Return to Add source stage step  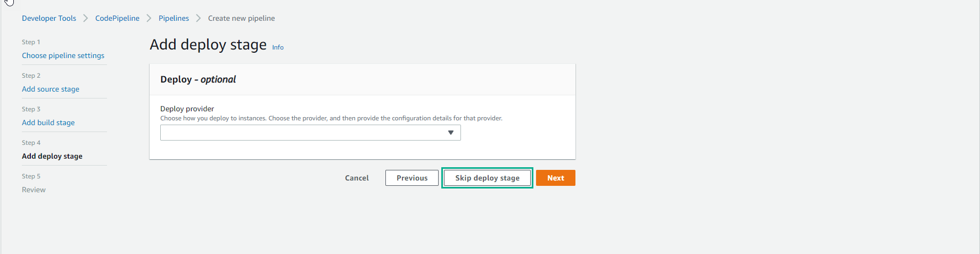tap(51, 89)
